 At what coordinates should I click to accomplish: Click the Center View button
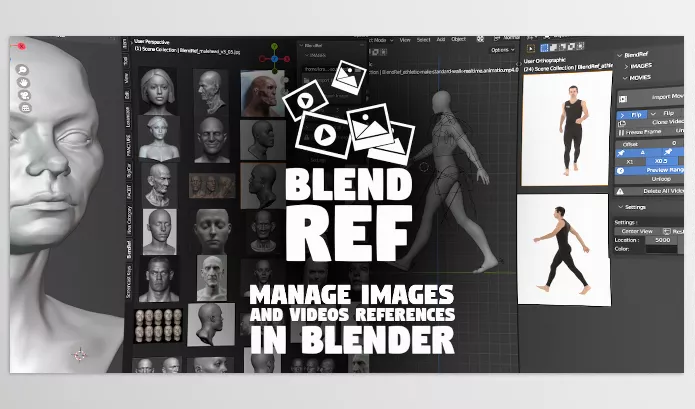(x=637, y=231)
